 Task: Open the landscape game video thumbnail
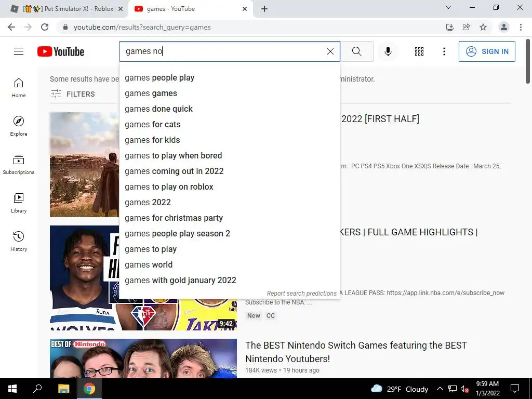tap(85, 165)
